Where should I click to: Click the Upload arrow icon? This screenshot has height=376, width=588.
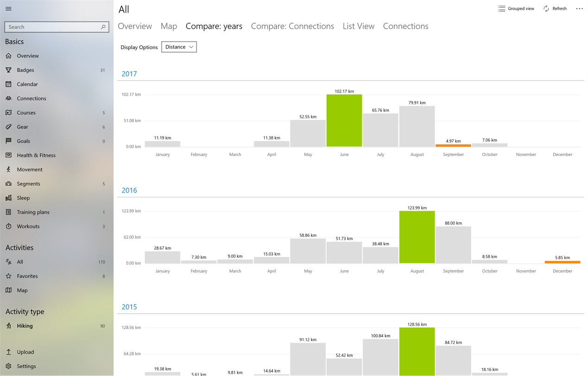[8, 352]
